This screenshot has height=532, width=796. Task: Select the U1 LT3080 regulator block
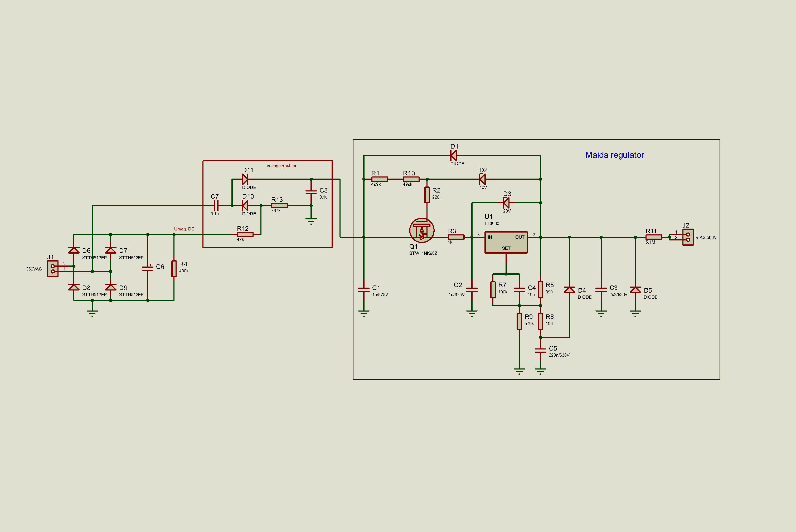pyautogui.click(x=506, y=242)
